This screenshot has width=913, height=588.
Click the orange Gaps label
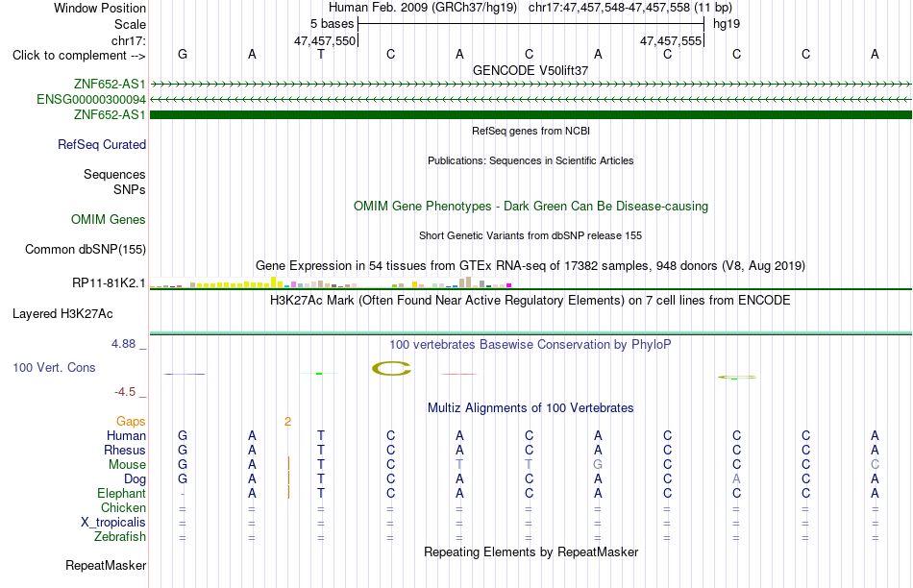(131, 421)
